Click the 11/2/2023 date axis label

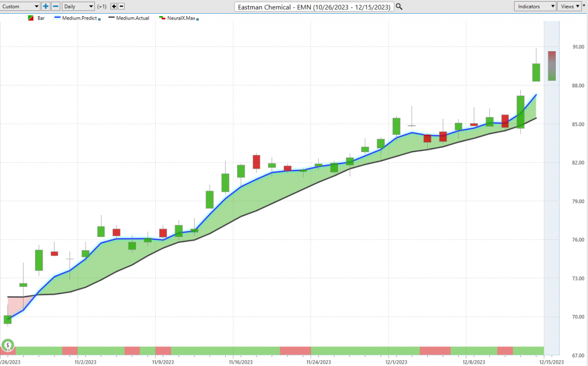pyautogui.click(x=86, y=362)
